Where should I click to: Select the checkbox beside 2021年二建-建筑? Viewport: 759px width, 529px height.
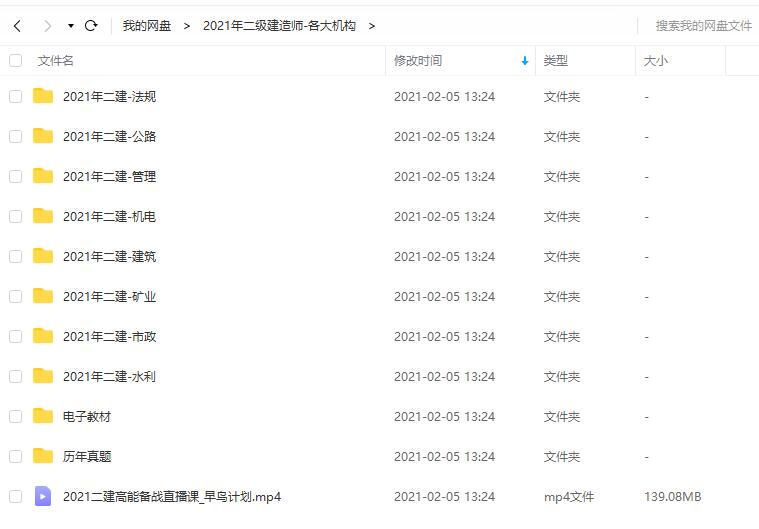15,256
